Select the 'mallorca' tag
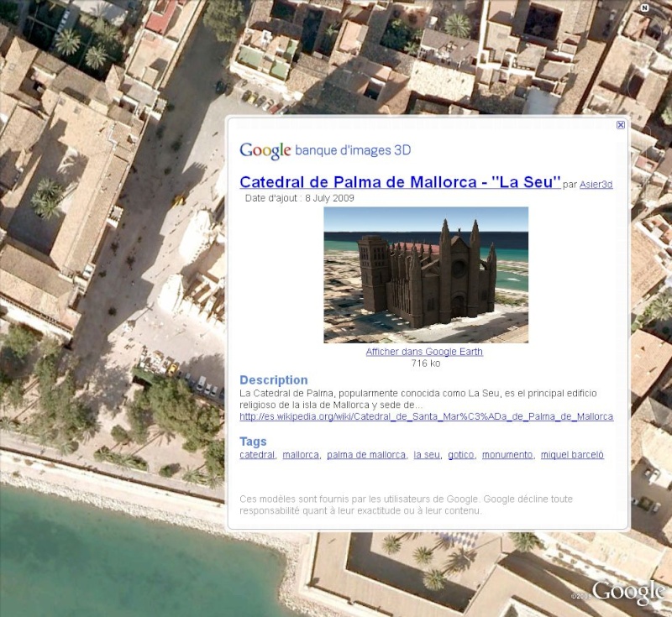 (x=301, y=455)
